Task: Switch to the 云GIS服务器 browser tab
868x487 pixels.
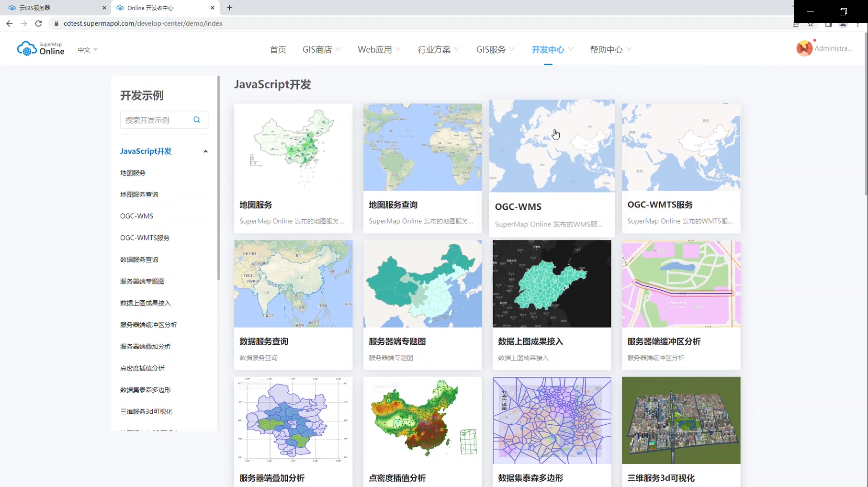Action: coord(55,8)
